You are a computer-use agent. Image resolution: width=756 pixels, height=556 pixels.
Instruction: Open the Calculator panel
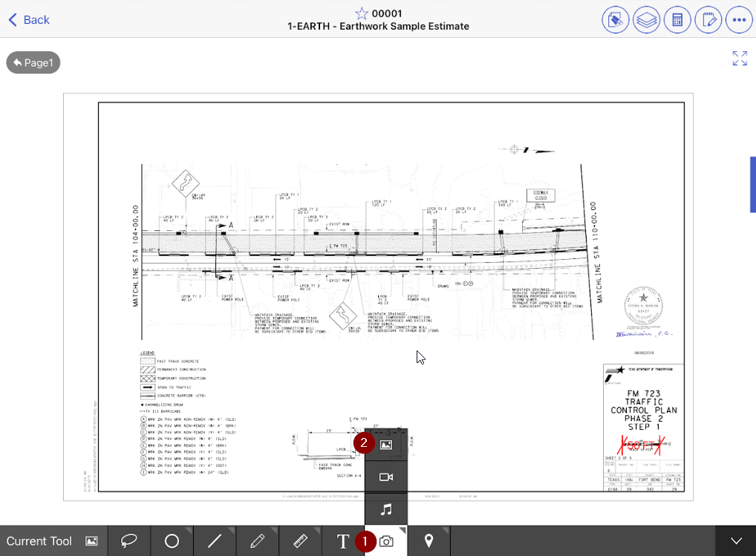pos(677,20)
